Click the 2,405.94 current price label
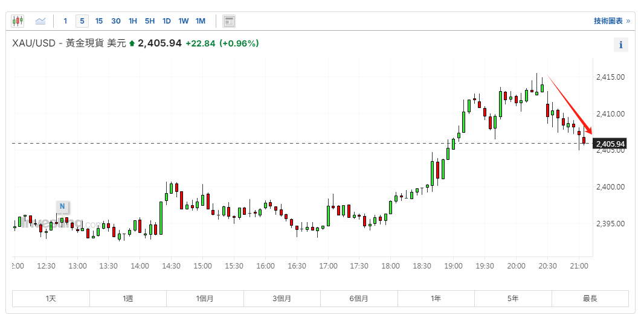 610,144
